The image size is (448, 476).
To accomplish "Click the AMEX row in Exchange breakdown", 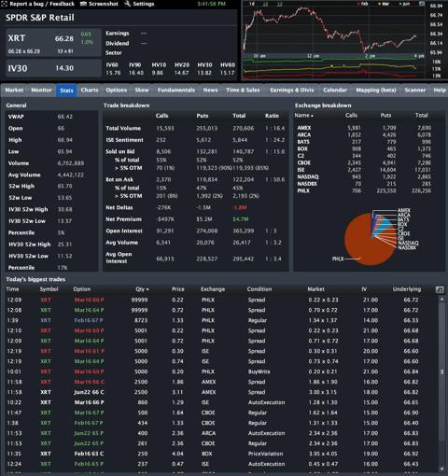I will pos(364,128).
